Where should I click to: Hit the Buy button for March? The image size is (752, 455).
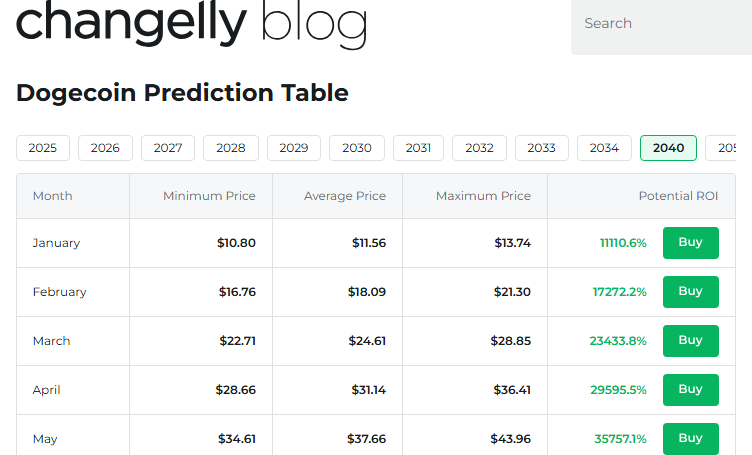click(x=690, y=341)
